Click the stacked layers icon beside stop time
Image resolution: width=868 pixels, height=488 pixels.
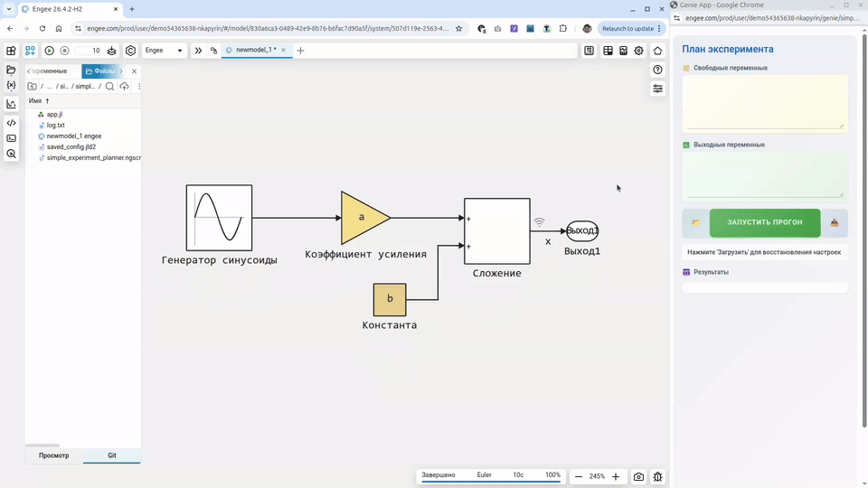(x=112, y=51)
